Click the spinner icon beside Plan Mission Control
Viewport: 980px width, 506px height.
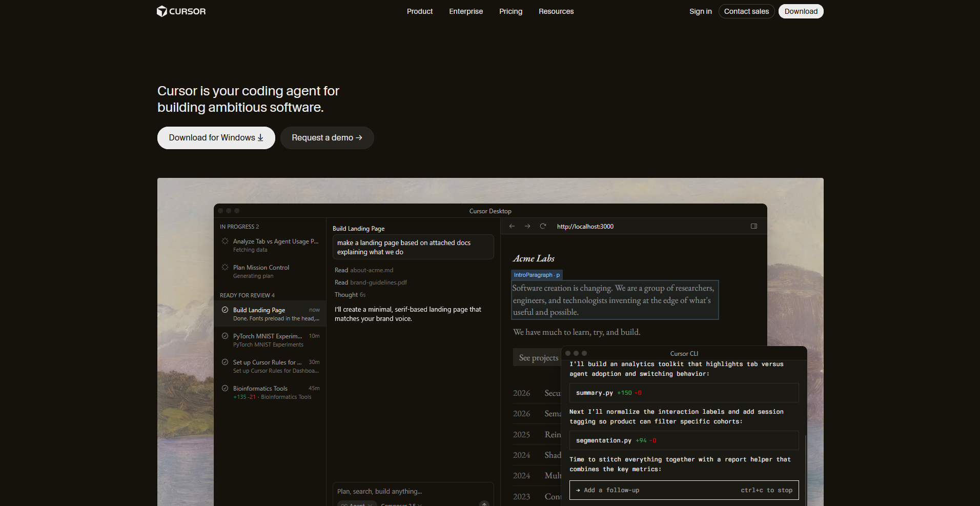pyautogui.click(x=225, y=267)
